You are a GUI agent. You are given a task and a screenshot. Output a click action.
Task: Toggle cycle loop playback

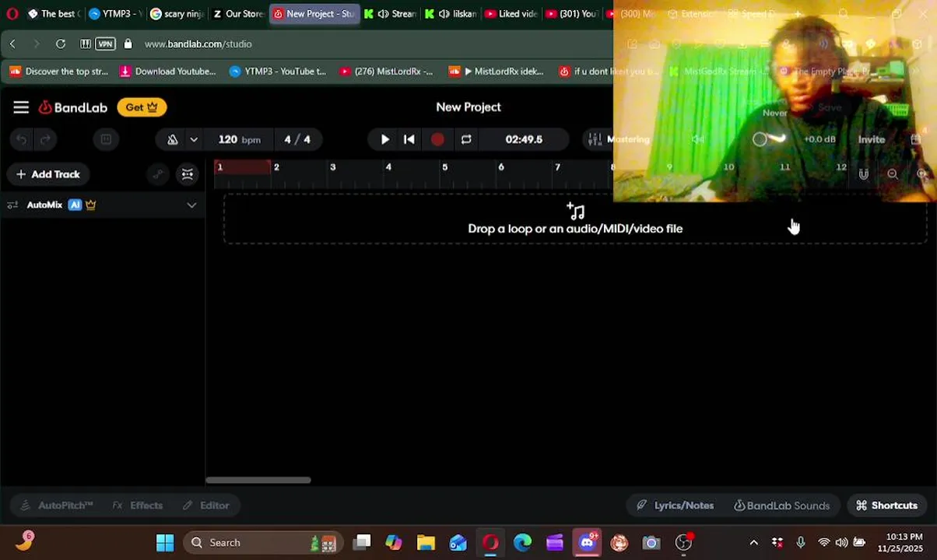pos(465,139)
